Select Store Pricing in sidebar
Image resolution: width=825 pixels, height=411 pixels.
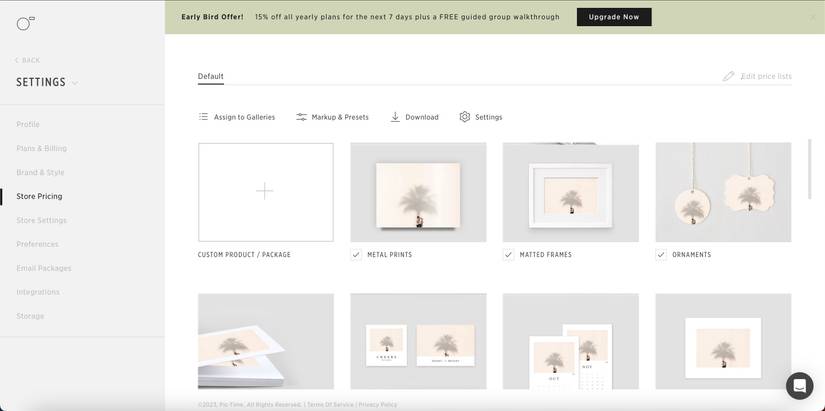point(39,196)
